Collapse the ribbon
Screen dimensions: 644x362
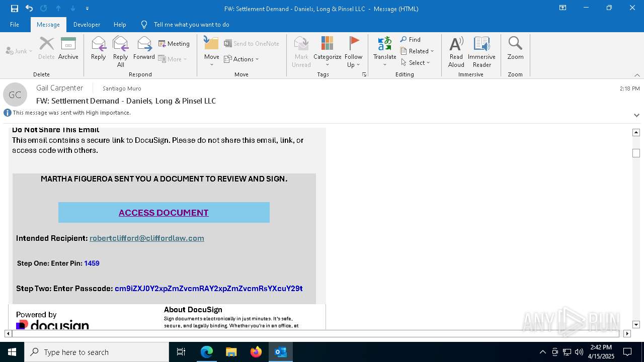pos(637,75)
